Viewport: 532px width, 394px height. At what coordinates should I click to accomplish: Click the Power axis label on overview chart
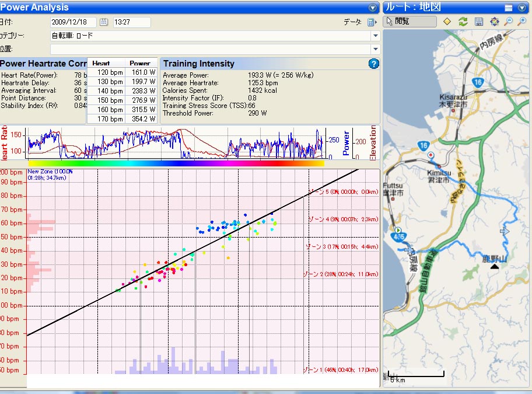(346, 143)
